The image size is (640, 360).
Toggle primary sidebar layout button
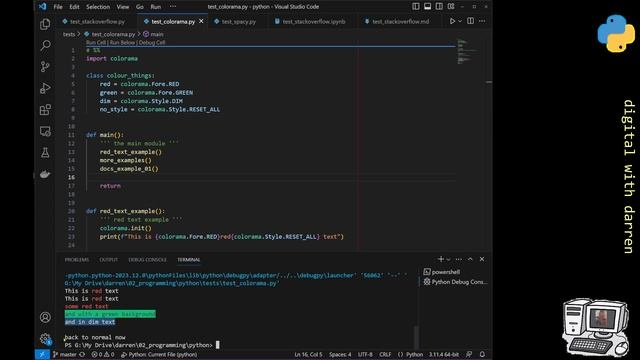click(416, 7)
